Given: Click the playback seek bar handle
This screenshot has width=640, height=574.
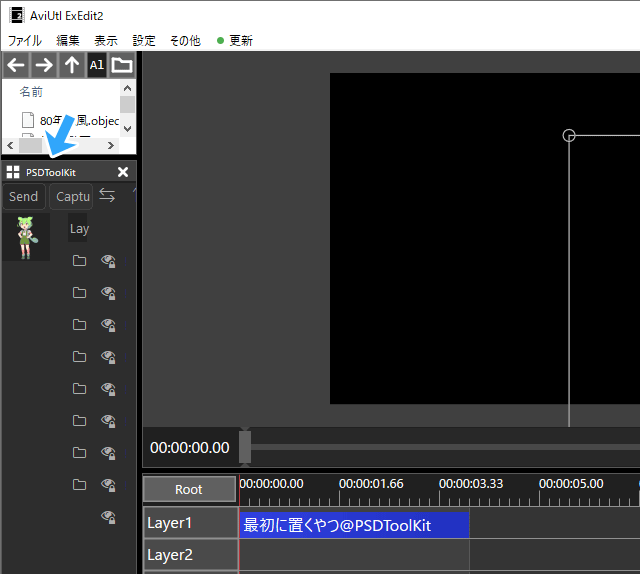Looking at the screenshot, I should pyautogui.click(x=245, y=447).
